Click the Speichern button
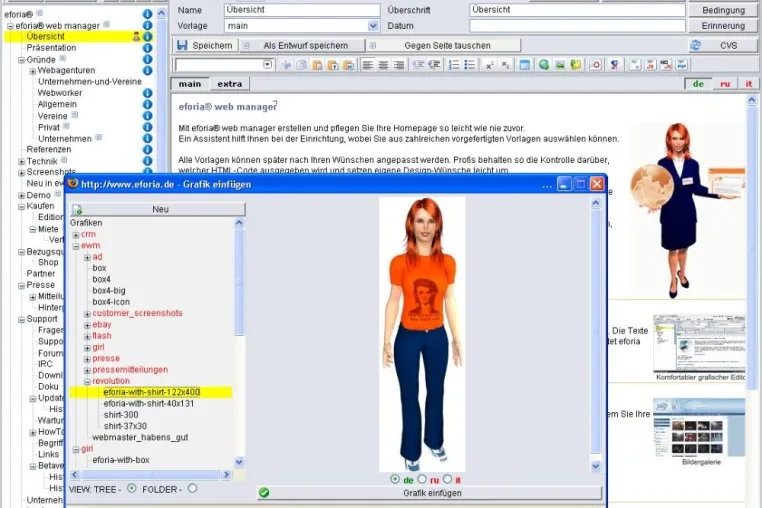The width and height of the screenshot is (762, 508). pyautogui.click(x=205, y=45)
